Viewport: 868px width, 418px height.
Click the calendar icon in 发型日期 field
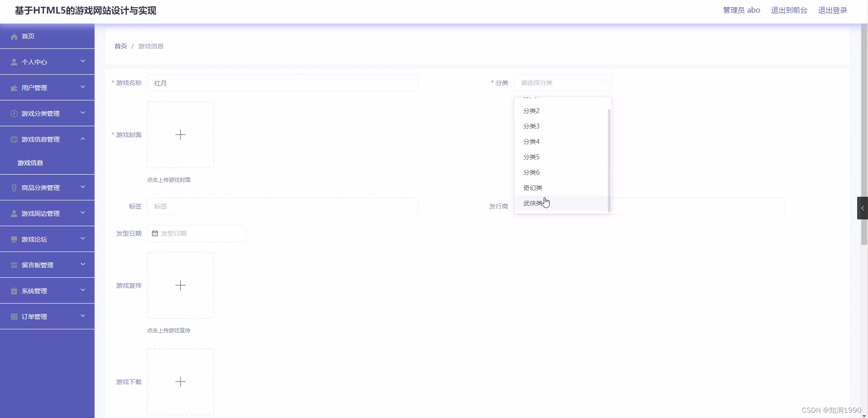(x=155, y=233)
